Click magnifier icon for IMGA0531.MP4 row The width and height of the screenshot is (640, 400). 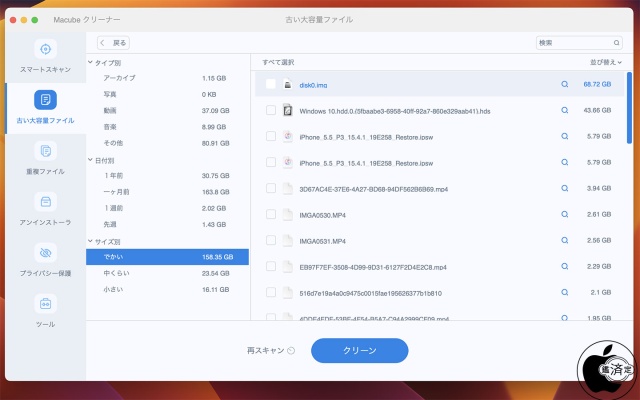564,240
